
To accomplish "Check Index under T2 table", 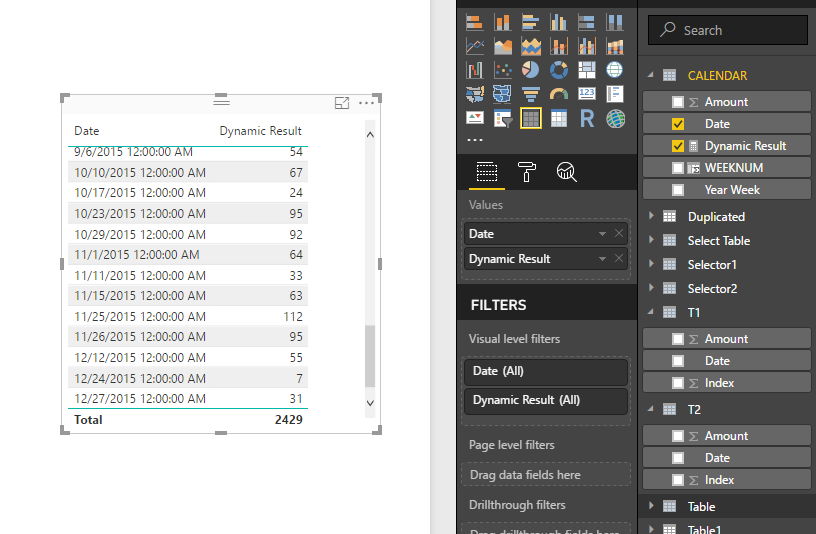I will [678, 480].
